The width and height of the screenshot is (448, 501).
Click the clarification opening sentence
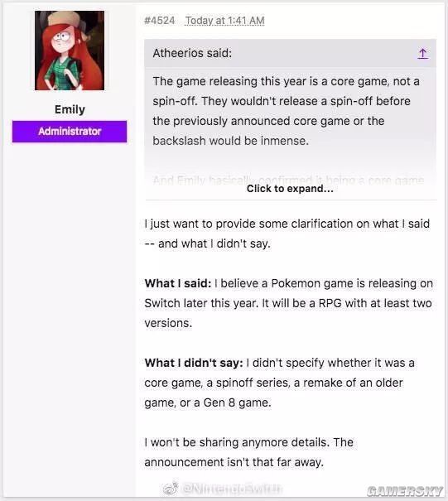coord(287,234)
